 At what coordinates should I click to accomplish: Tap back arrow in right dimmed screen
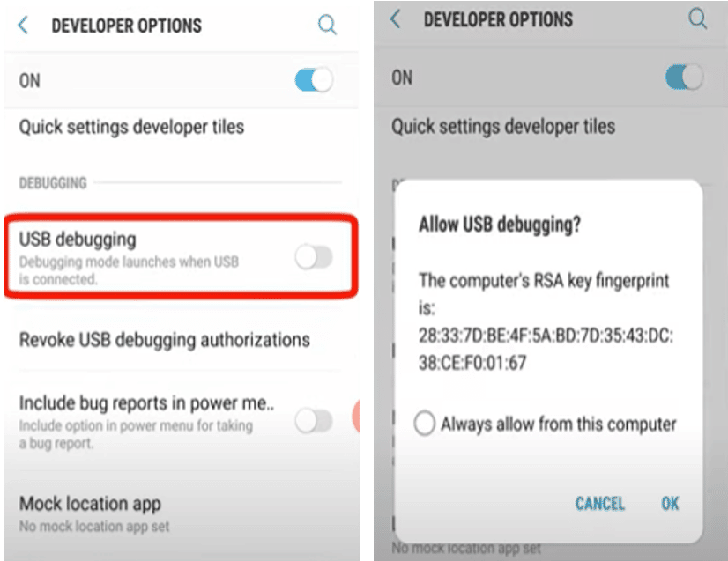(396, 19)
